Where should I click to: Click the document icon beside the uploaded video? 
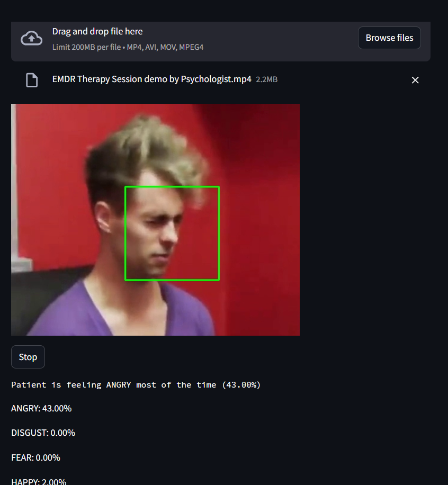(32, 80)
